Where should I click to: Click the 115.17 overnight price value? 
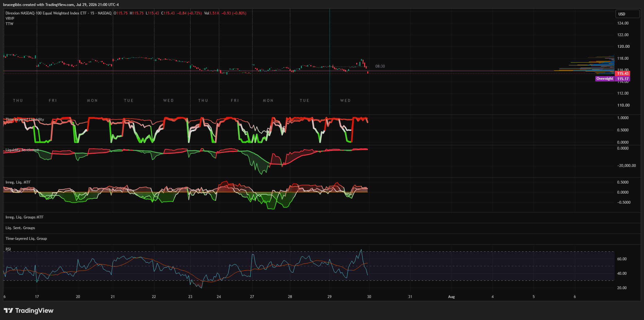623,79
